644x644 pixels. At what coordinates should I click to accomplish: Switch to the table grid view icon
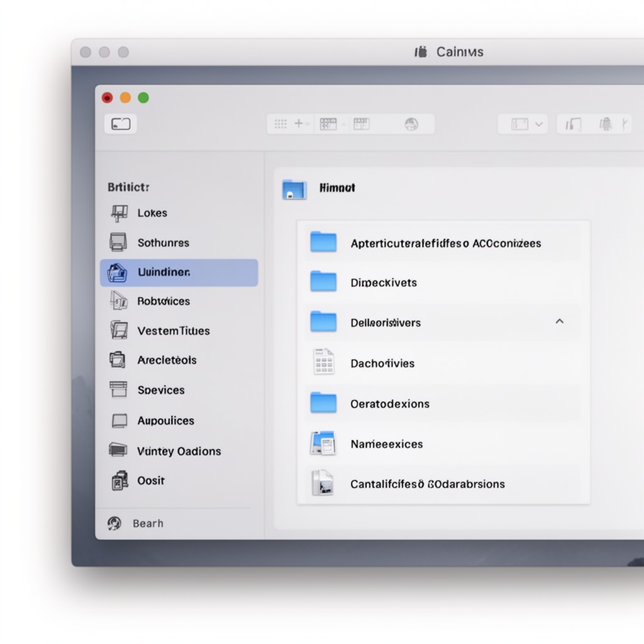point(328,124)
